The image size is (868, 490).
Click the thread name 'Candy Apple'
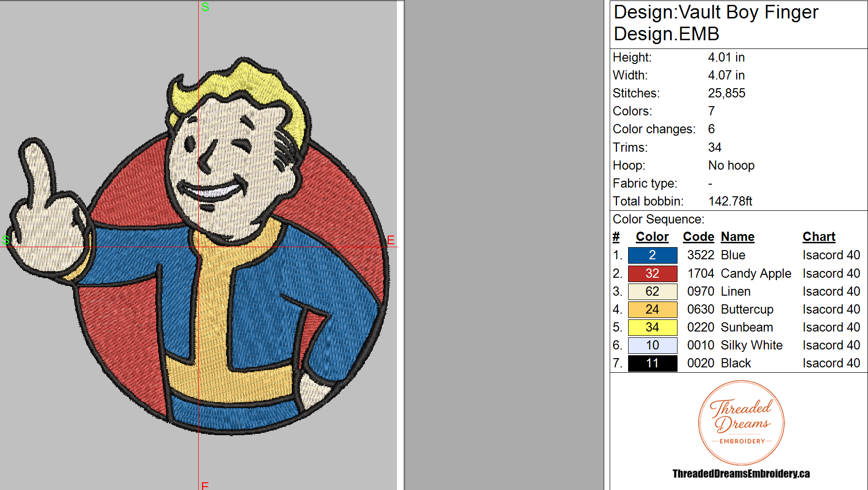pyautogui.click(x=756, y=273)
